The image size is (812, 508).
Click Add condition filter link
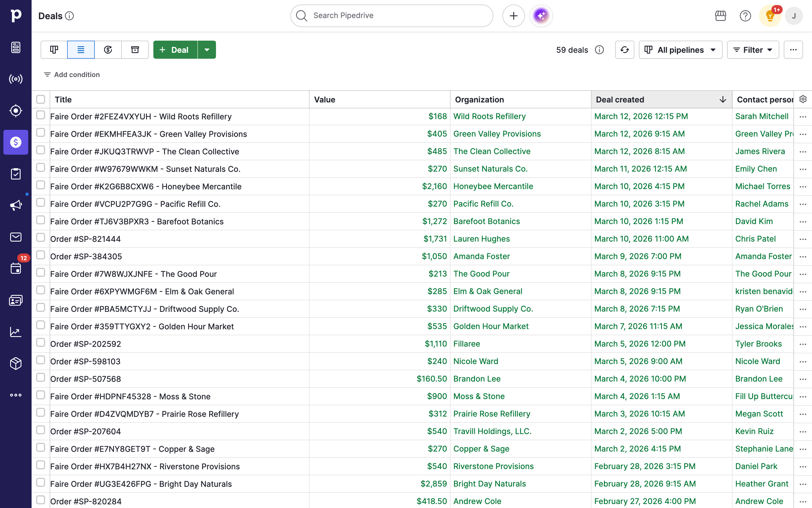72,75
